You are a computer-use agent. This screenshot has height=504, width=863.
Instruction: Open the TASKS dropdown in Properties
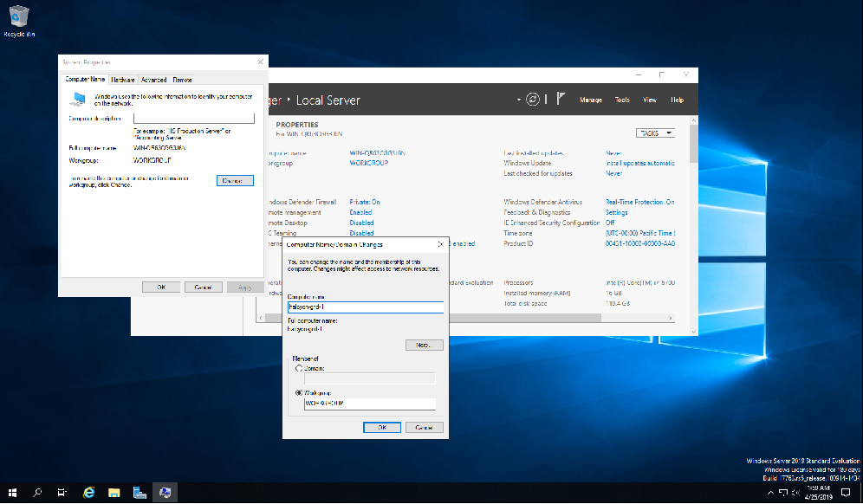coord(656,133)
